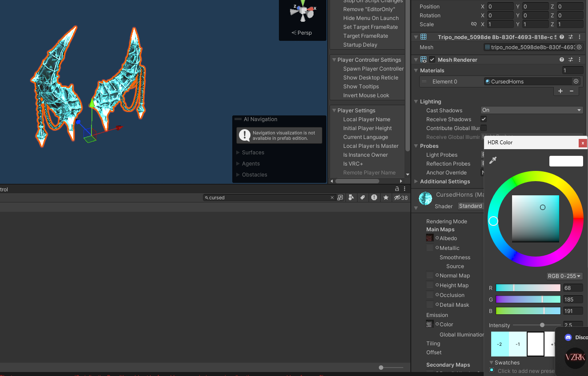Screen dimensions: 588x376
Task: Uncheck Receive Shadows
Action: point(484,119)
